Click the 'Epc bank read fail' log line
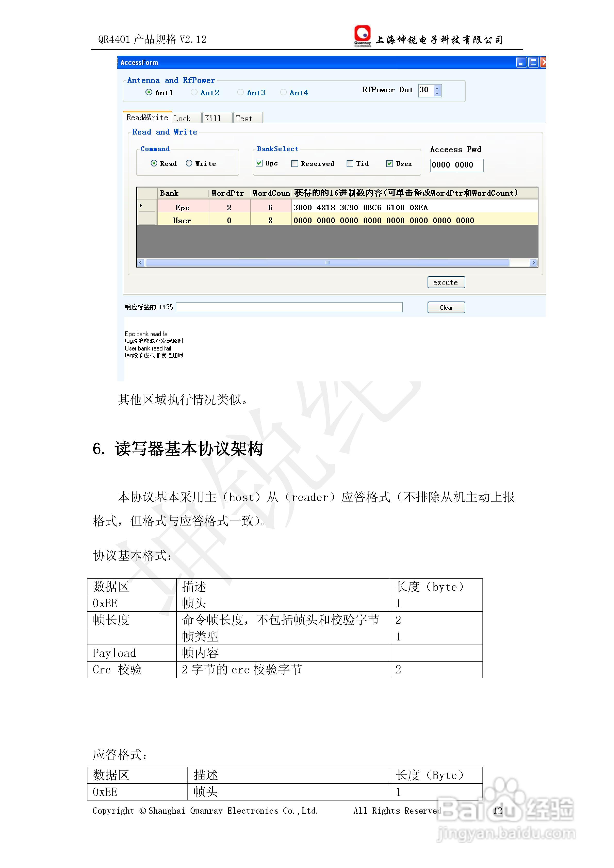 (x=147, y=334)
